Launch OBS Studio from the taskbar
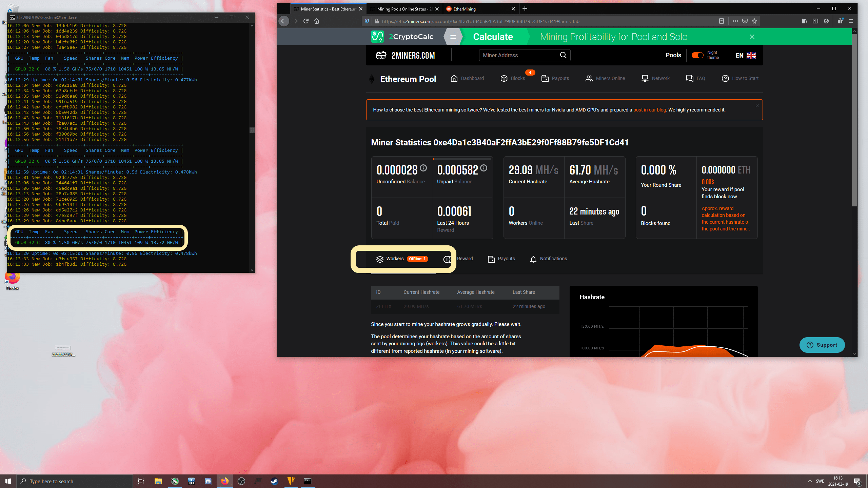This screenshot has width=868, height=488. [x=241, y=481]
